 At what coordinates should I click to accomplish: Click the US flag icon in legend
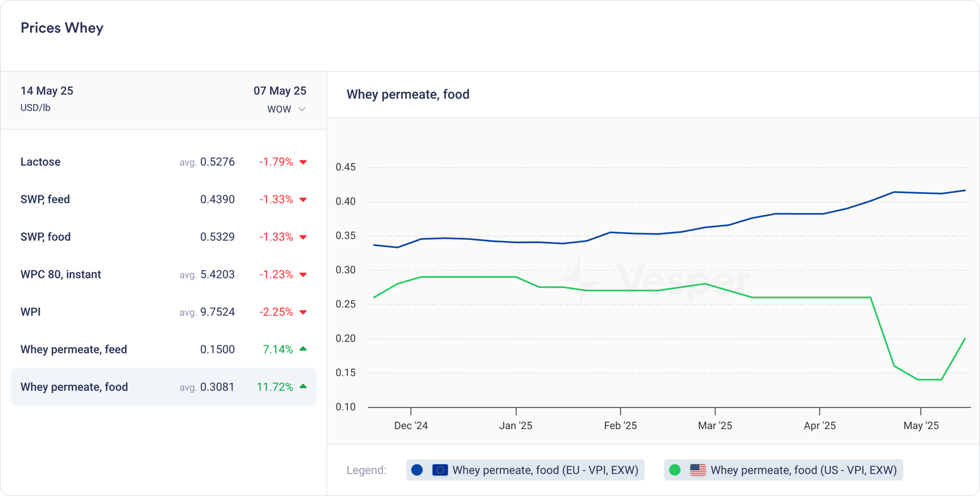tap(698, 470)
